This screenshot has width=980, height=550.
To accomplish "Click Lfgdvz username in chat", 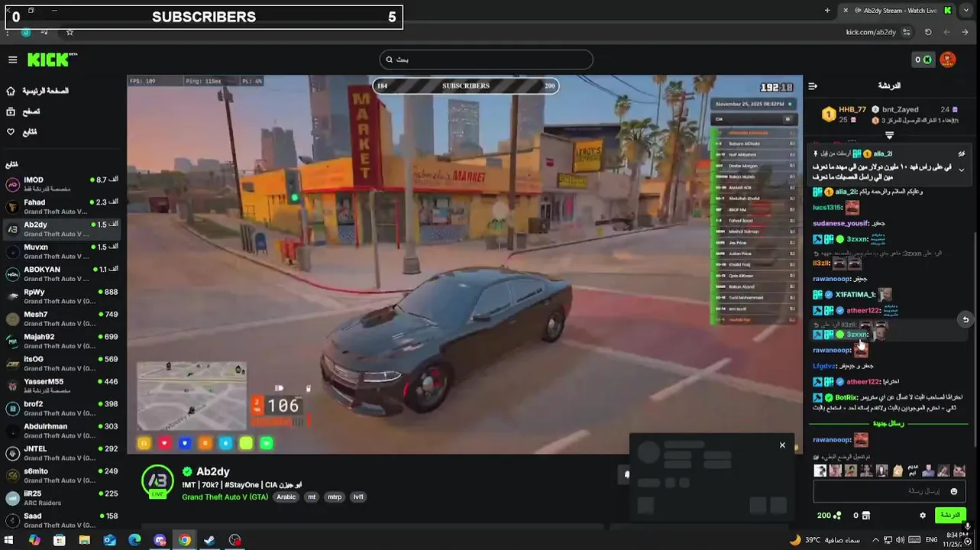I will coord(825,366).
